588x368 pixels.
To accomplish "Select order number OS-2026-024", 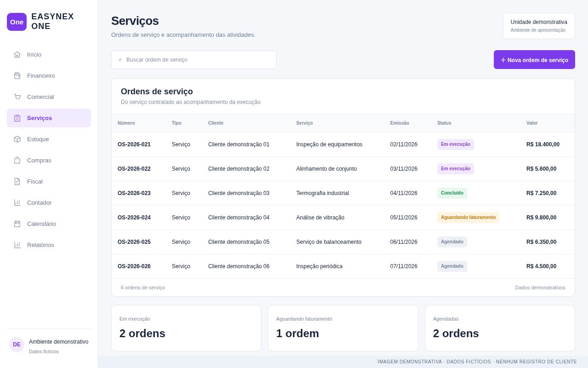I will coord(134,218).
